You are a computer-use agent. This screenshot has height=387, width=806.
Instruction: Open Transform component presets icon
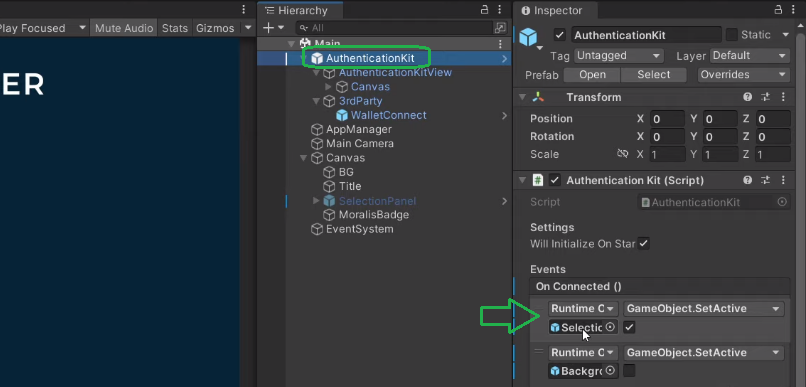tap(765, 97)
